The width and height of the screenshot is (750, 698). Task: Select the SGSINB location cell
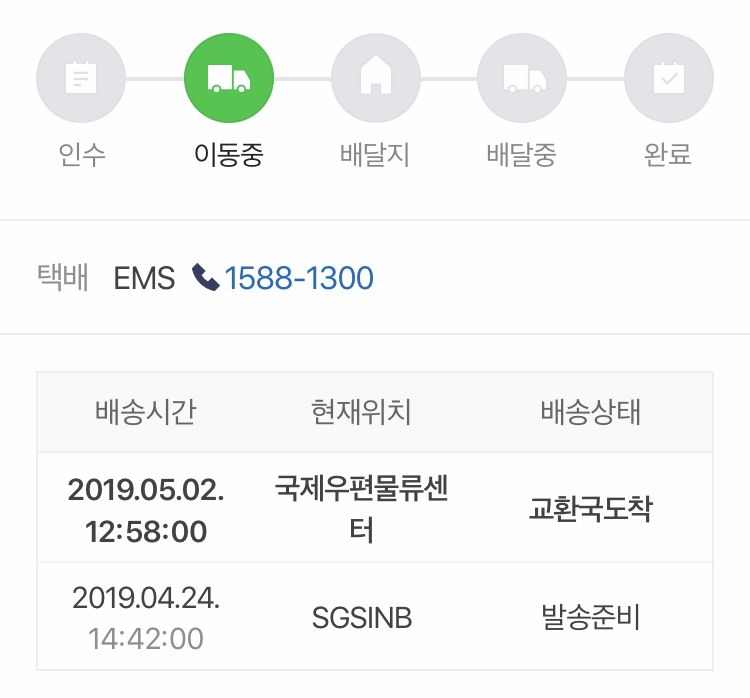(362, 618)
